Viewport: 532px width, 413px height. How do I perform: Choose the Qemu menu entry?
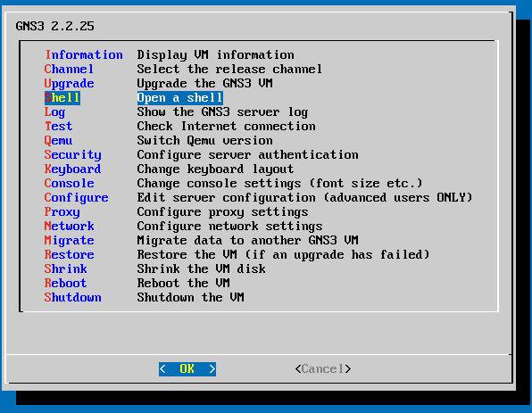(x=58, y=140)
